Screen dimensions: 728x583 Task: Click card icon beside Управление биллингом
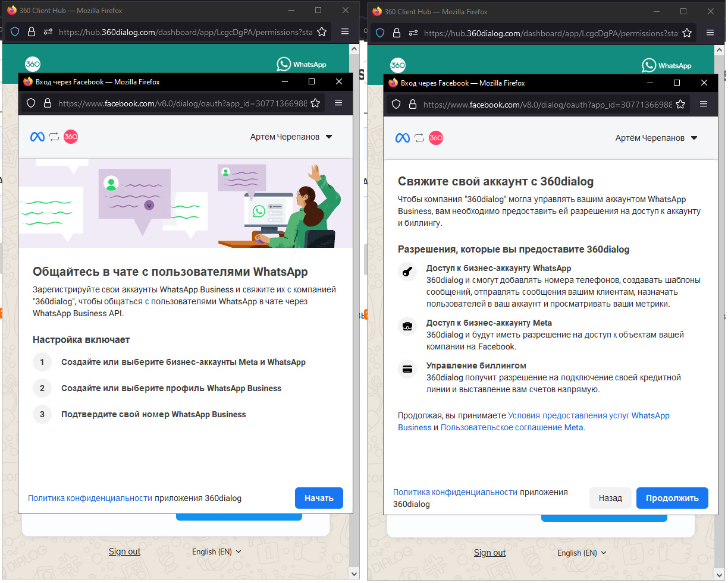407,369
